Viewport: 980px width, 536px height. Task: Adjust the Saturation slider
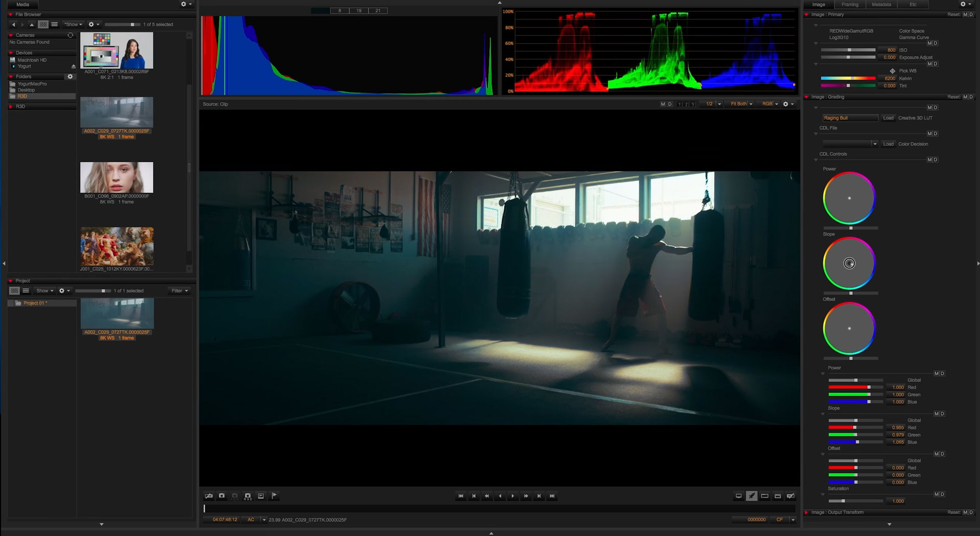tap(856, 501)
